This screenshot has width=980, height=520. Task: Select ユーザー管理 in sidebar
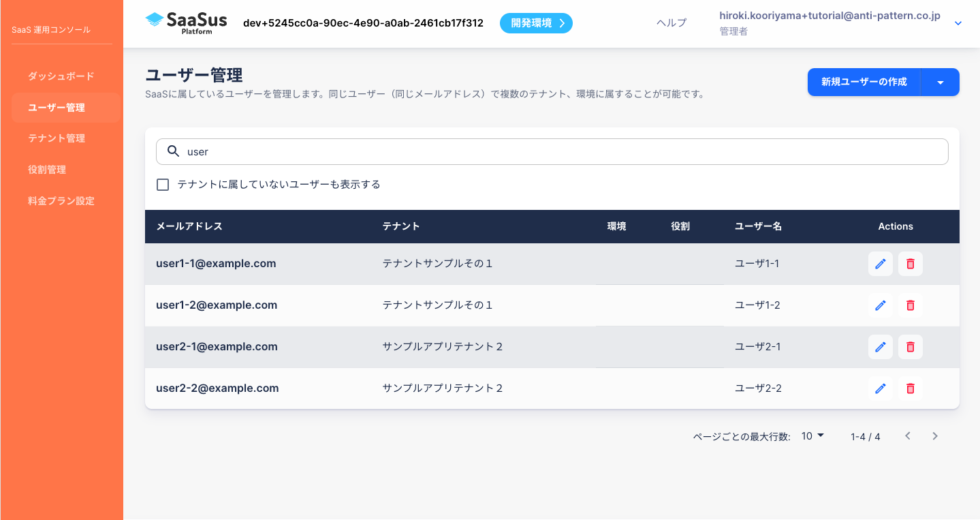[x=66, y=108]
